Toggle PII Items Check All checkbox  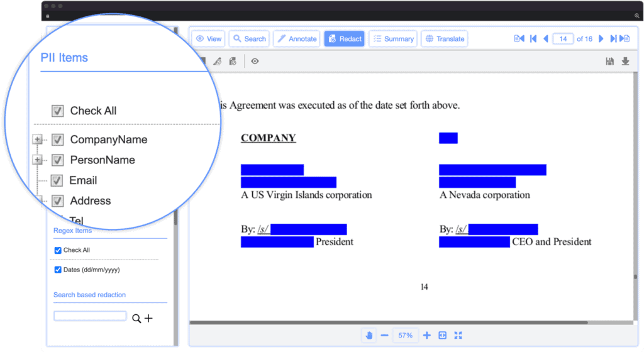58,111
